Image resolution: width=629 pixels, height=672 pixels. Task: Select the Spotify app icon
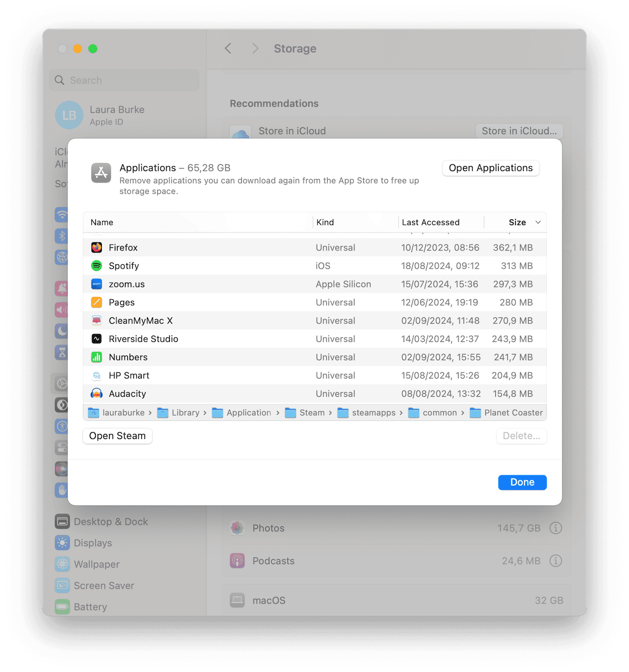point(96,265)
